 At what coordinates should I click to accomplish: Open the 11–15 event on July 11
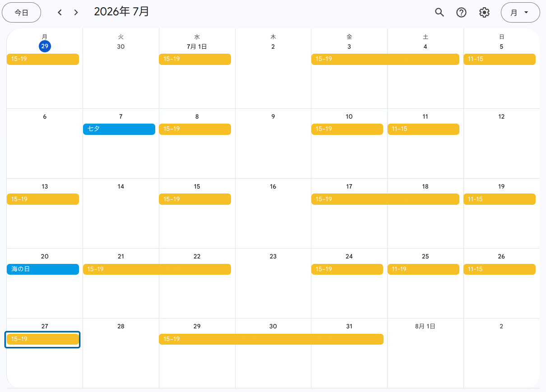coord(423,129)
